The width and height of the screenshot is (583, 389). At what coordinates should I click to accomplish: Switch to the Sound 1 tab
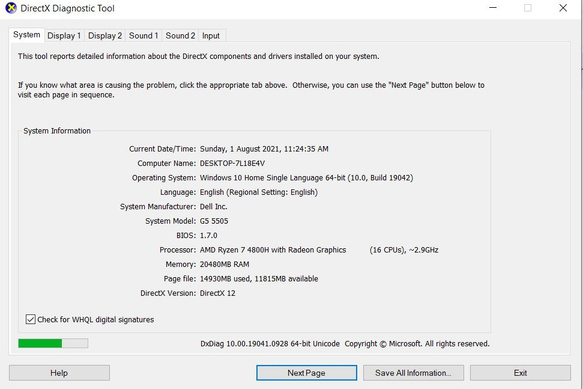(x=144, y=36)
